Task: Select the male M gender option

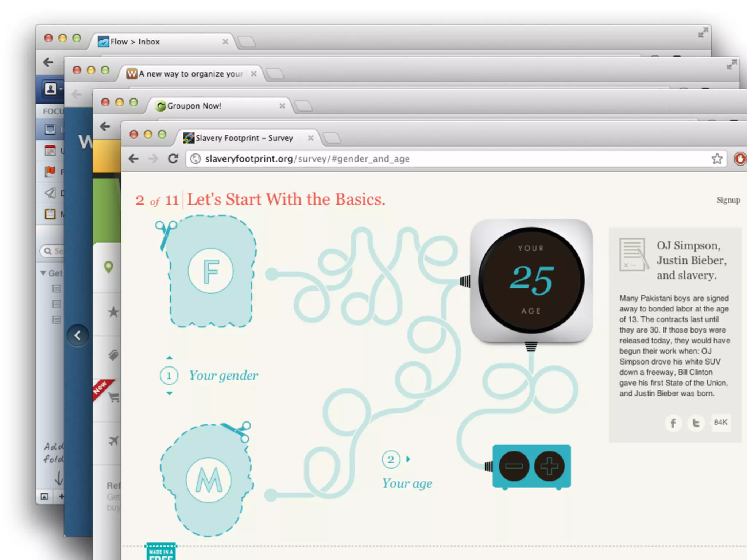Action: 209,481
